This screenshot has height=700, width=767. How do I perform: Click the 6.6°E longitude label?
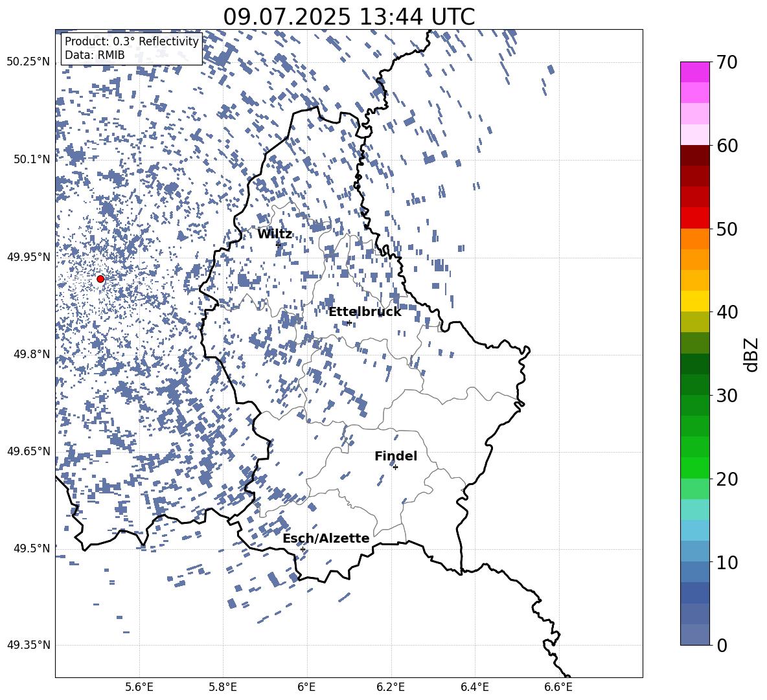tap(558, 687)
